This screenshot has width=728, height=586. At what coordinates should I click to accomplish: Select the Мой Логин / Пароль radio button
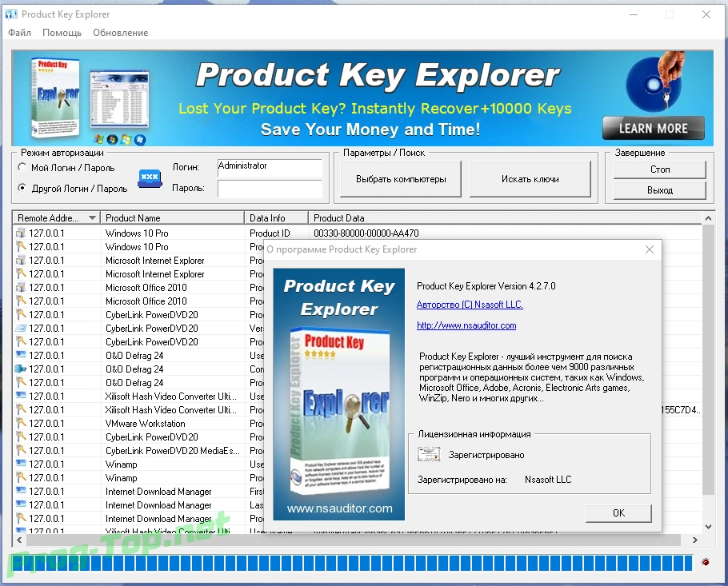(x=22, y=167)
